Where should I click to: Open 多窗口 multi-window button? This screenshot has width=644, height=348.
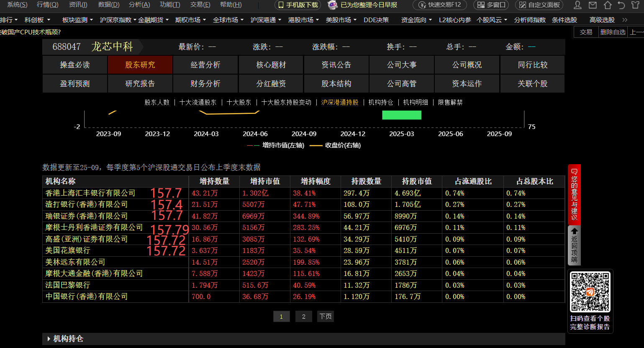click(x=491, y=5)
